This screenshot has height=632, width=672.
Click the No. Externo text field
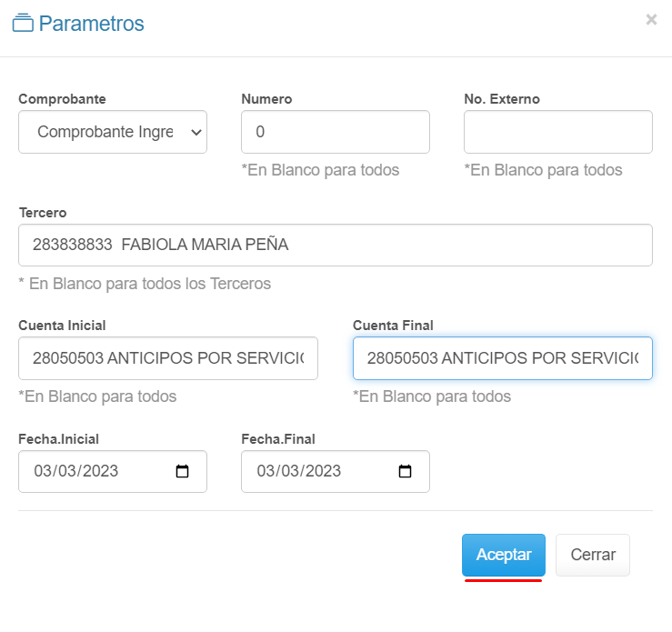point(557,132)
